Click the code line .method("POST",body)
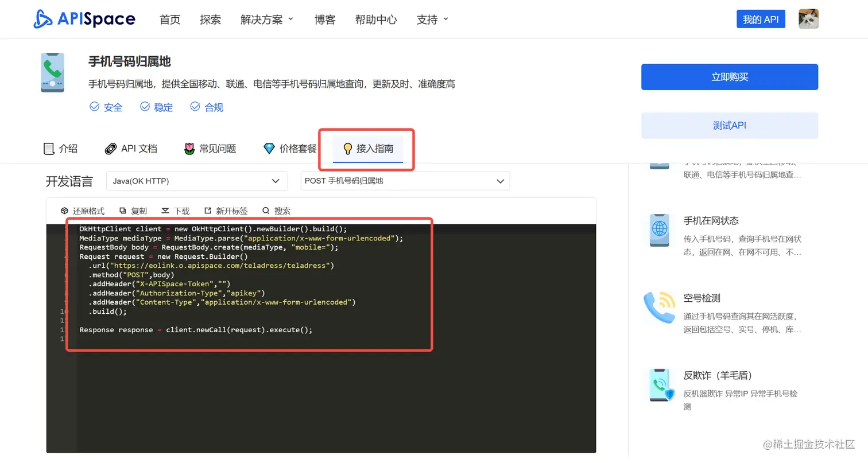The height and width of the screenshot is (463, 868). 131,275
